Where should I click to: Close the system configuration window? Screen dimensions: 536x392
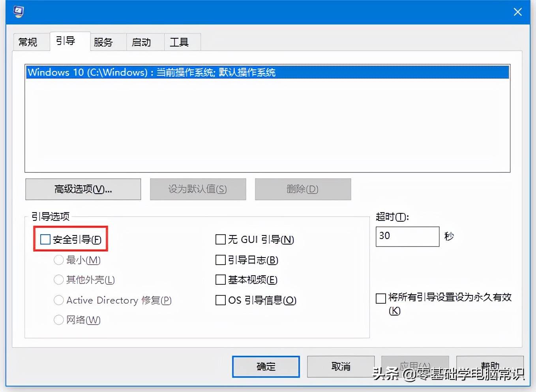coord(517,12)
